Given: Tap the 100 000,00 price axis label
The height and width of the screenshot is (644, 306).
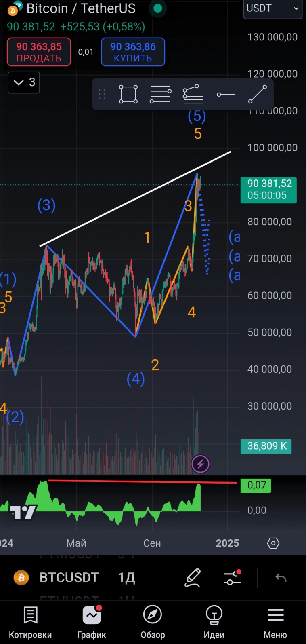Looking at the screenshot, I should 272,148.
